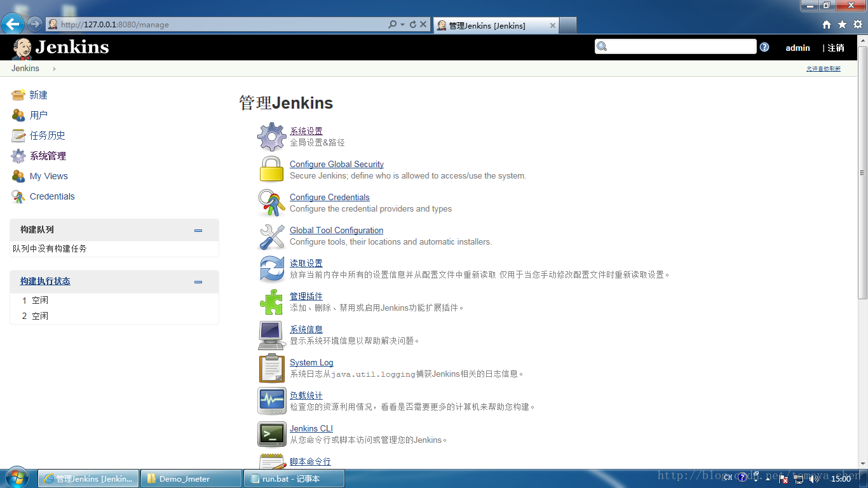This screenshot has height=488, width=868.
Task: Open the 读取设置 link
Action: point(306,263)
